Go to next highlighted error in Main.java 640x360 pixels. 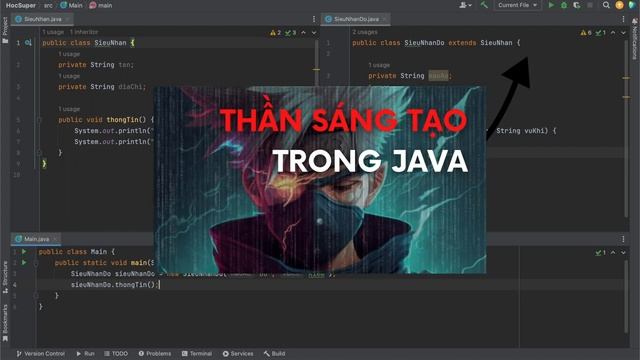623,253
